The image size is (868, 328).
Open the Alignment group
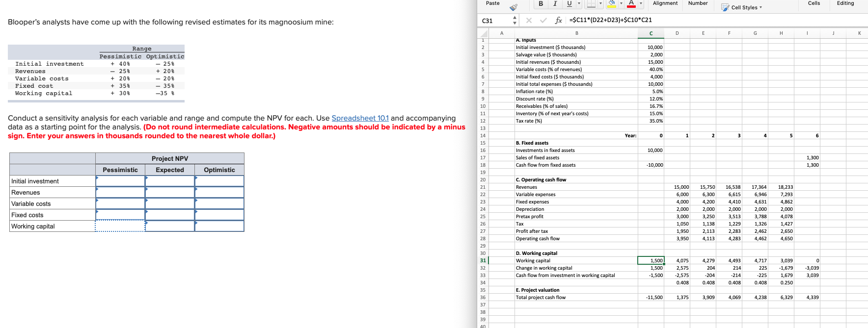point(665,3)
